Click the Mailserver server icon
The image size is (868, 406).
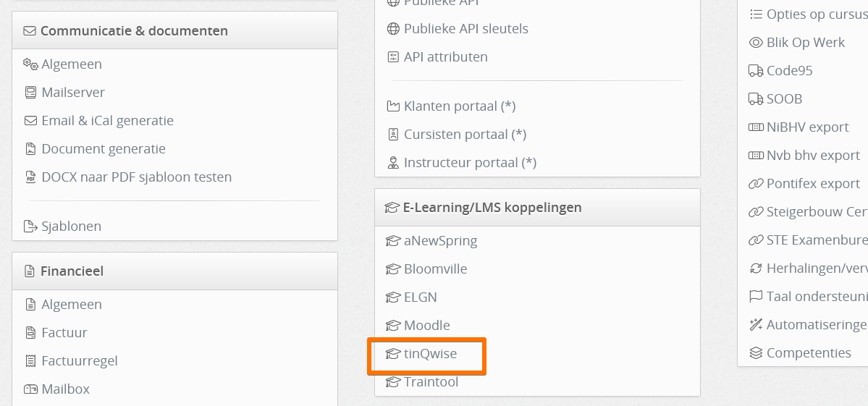(30, 93)
